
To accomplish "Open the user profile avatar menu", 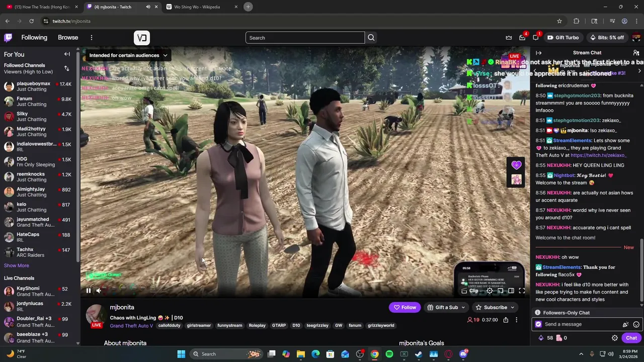I will point(636,37).
